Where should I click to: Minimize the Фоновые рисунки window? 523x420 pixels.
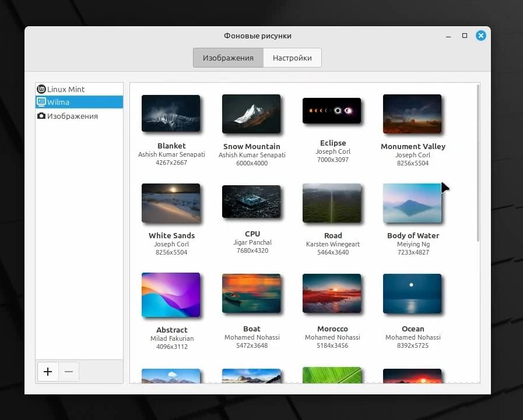click(448, 36)
